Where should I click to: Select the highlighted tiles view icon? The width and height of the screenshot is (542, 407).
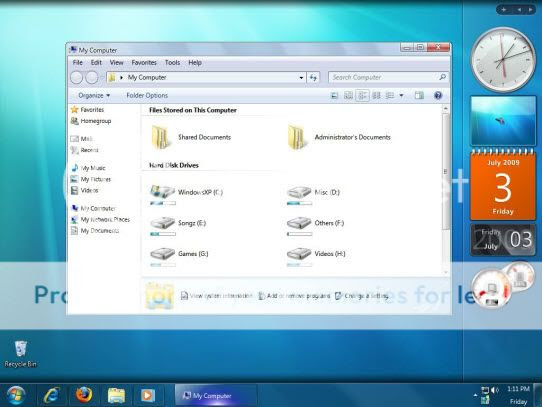(x=362, y=95)
